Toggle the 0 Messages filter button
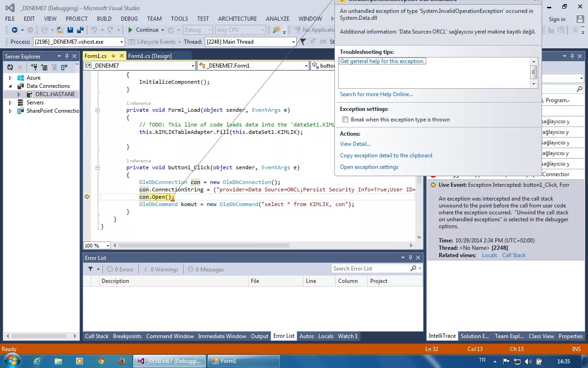Viewport: 588px width, 368px height. (205, 270)
